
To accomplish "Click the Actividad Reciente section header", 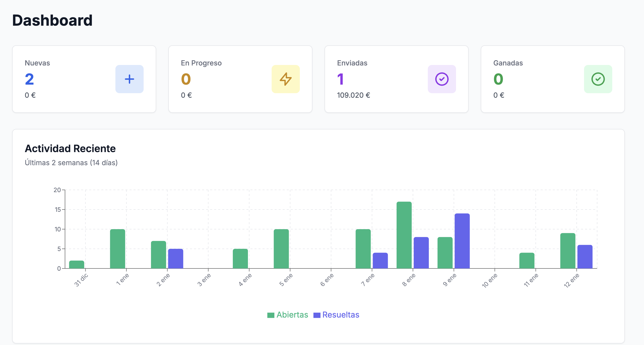I will point(70,148).
